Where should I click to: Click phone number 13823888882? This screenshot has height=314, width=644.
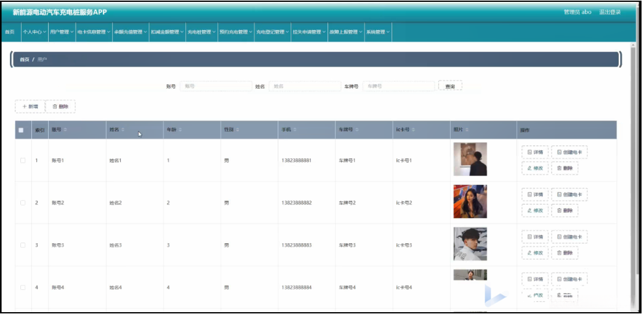[x=297, y=203]
